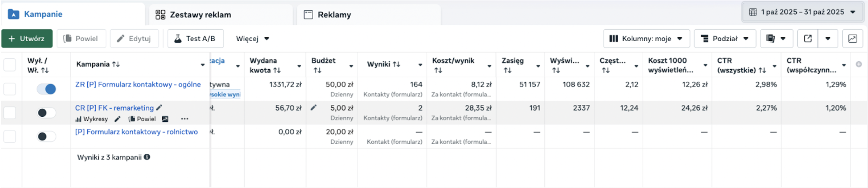Click the export icon in the toolbar

pos(808,39)
